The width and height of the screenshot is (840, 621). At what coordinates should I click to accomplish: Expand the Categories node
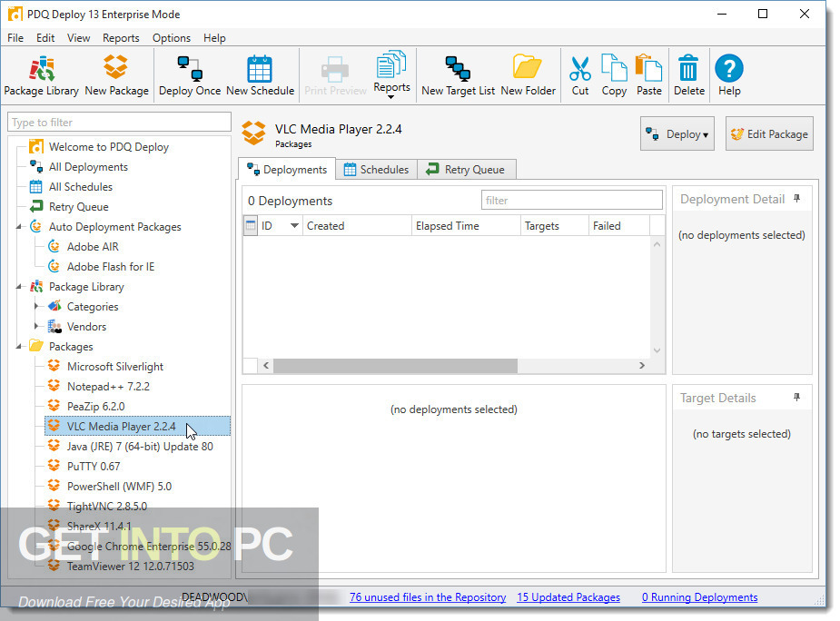(36, 307)
